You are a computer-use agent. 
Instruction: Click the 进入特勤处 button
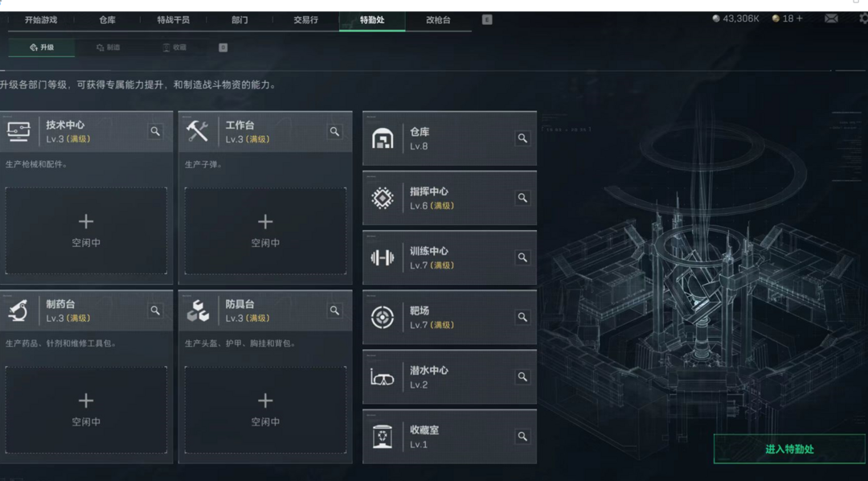[789, 450]
